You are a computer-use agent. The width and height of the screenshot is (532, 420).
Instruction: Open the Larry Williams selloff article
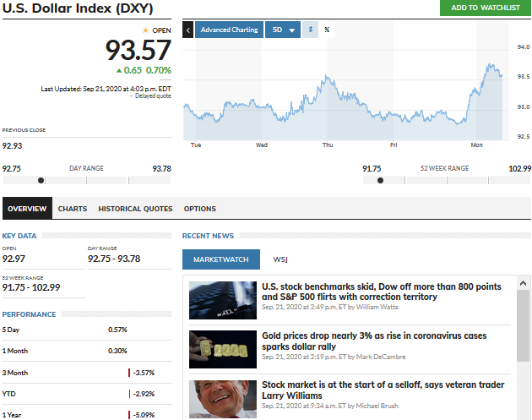[x=383, y=390]
